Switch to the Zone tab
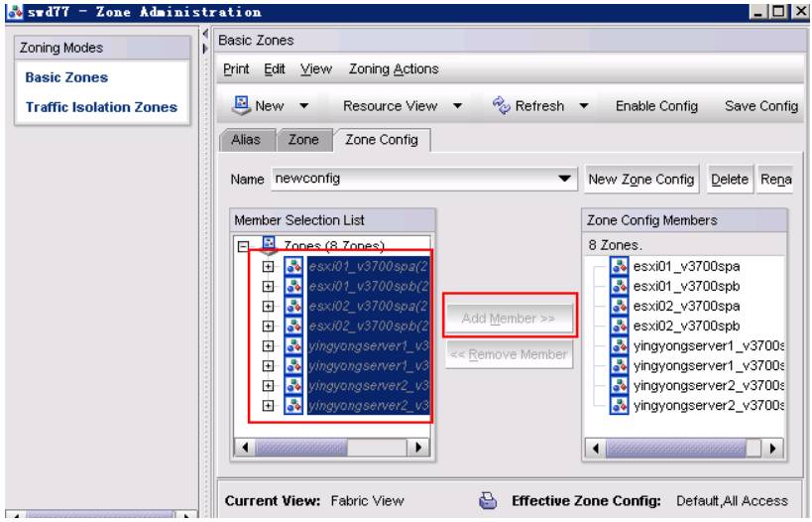This screenshot has width=812, height=522. pyautogui.click(x=303, y=140)
